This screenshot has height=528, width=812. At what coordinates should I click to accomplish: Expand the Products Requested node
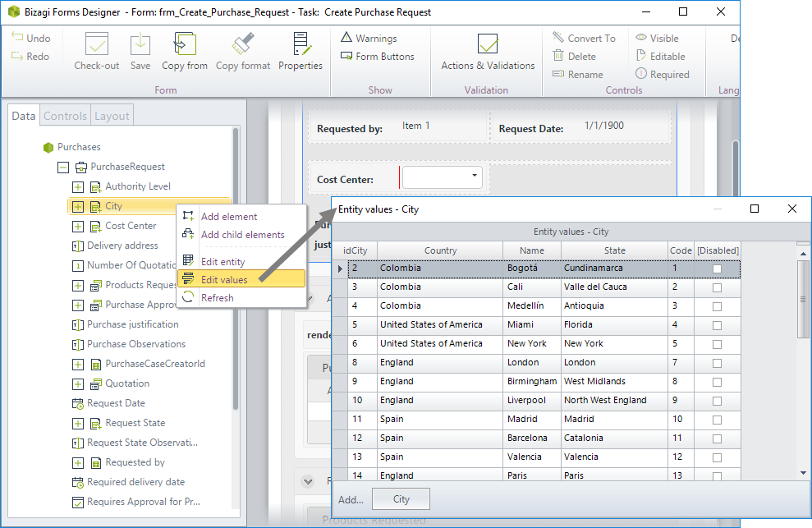78,286
